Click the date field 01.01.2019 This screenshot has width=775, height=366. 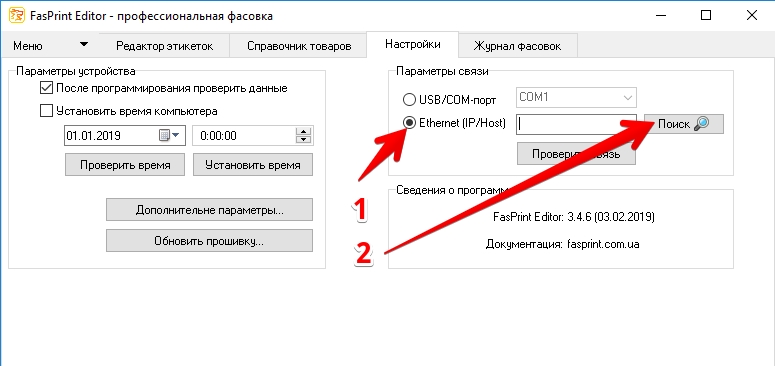click(125, 135)
